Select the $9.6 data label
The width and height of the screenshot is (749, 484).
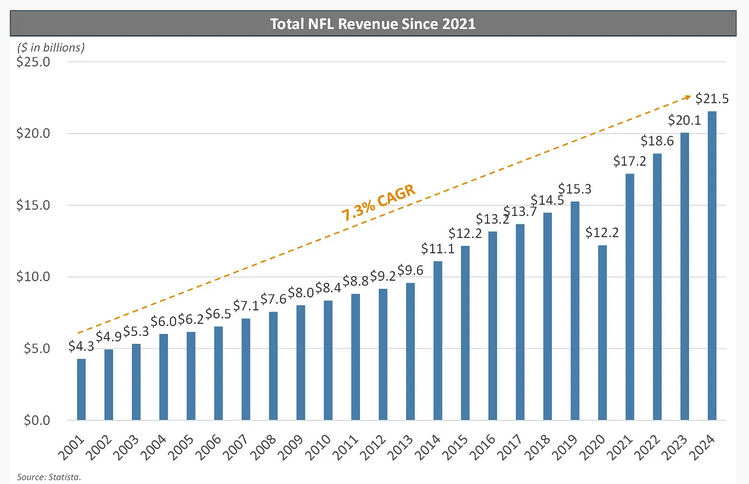pyautogui.click(x=410, y=270)
